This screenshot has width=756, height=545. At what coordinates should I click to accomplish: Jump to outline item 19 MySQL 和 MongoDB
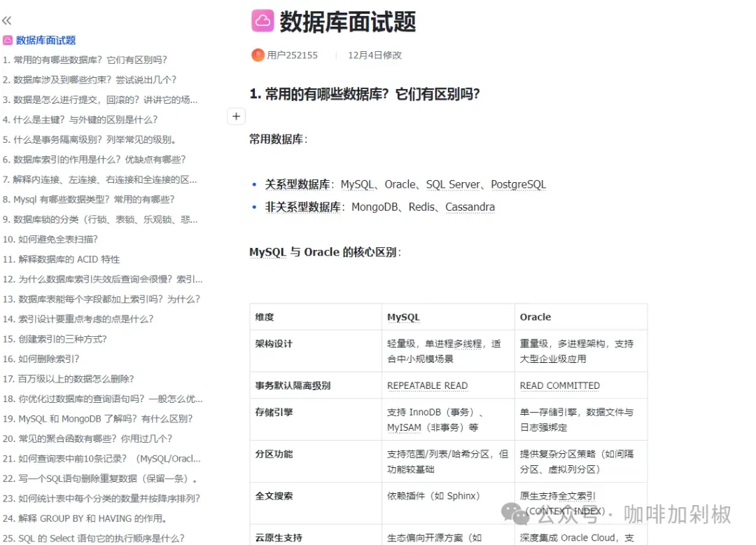pyautogui.click(x=98, y=419)
